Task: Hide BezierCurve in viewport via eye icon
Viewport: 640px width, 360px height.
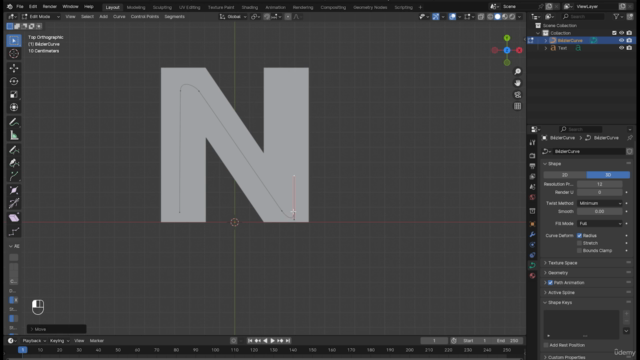Action: (x=621, y=40)
